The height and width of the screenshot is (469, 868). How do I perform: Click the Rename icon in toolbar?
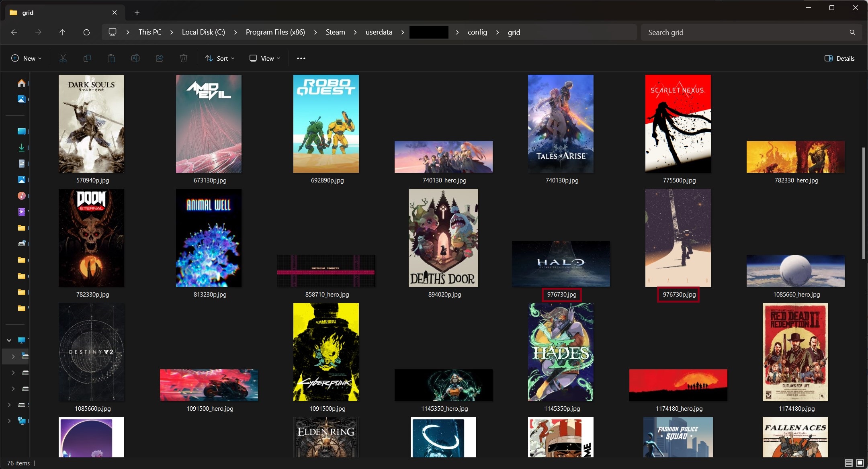pyautogui.click(x=135, y=58)
